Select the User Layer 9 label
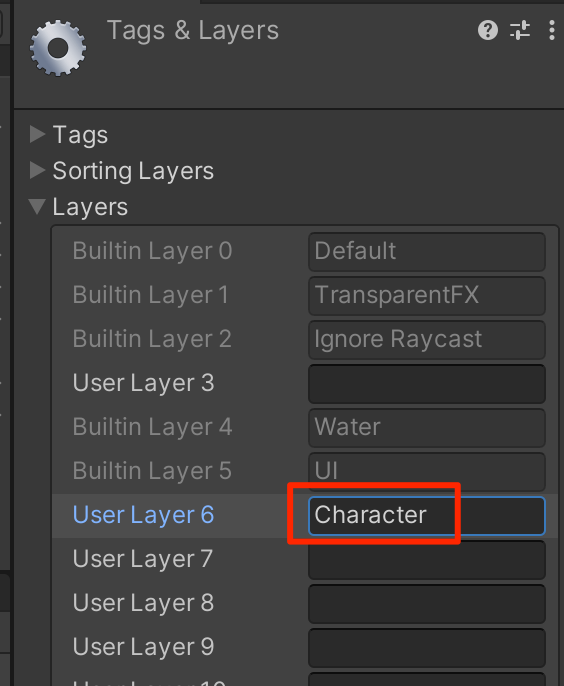The image size is (564, 686). tap(143, 647)
